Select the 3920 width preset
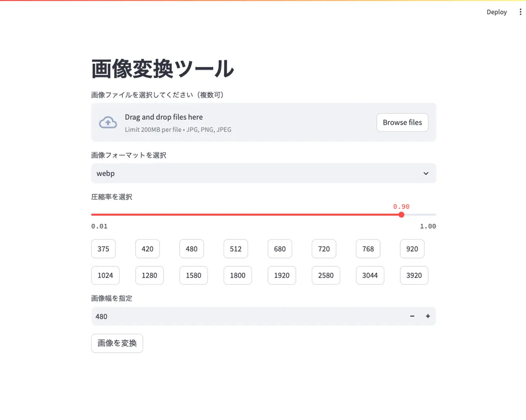Viewport: 526px width, 420px height. 414,275
